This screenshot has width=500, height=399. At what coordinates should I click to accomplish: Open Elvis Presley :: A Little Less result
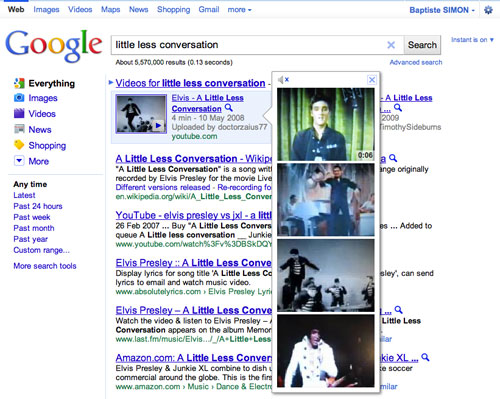click(x=194, y=263)
